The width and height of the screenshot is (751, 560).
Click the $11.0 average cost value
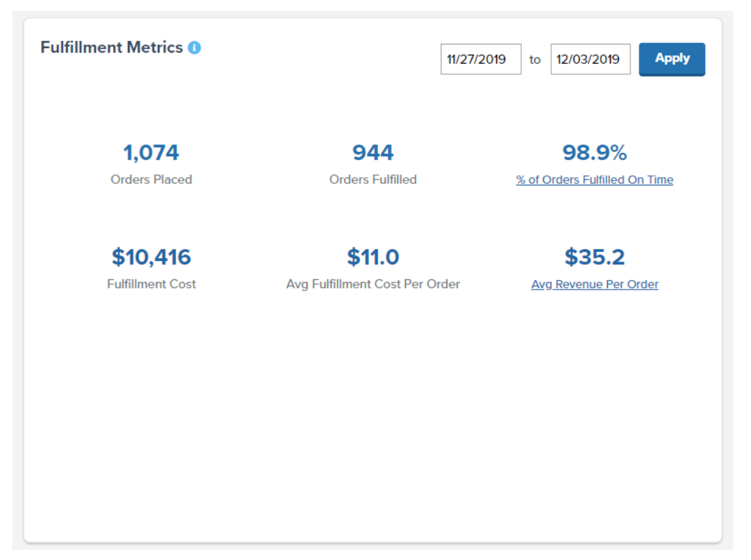click(x=372, y=257)
